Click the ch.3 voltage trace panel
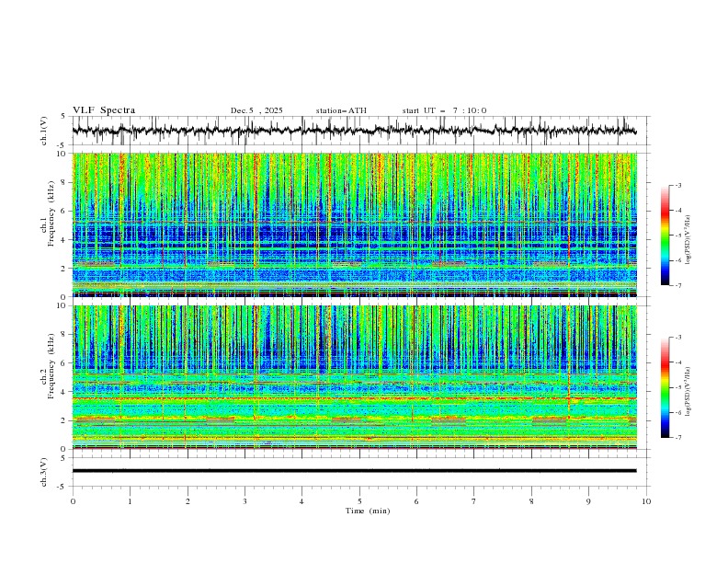 (358, 471)
